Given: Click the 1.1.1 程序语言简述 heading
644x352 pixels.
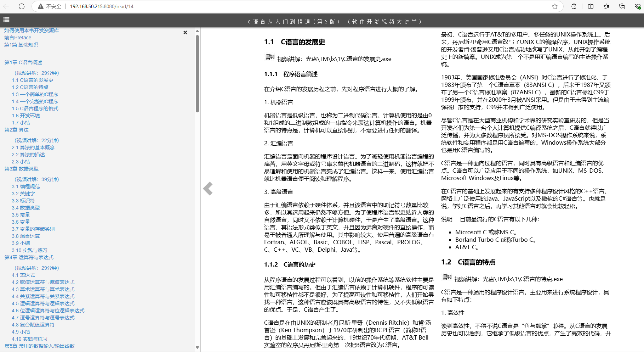Looking at the screenshot, I should point(291,74).
